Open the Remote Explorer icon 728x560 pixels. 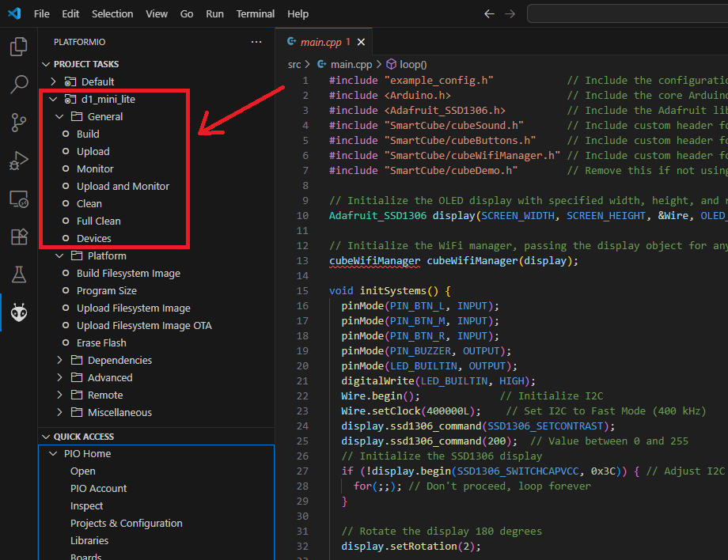click(x=18, y=199)
